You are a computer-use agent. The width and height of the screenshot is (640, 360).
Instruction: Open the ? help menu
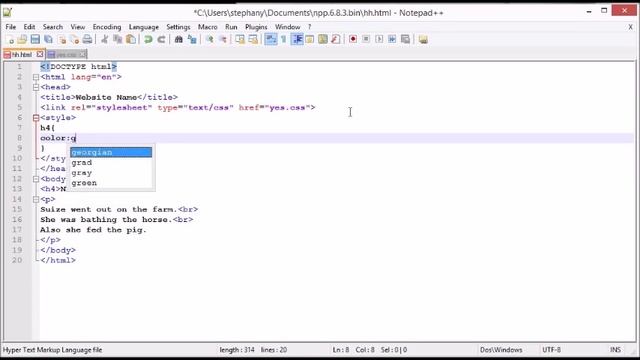click(x=309, y=27)
